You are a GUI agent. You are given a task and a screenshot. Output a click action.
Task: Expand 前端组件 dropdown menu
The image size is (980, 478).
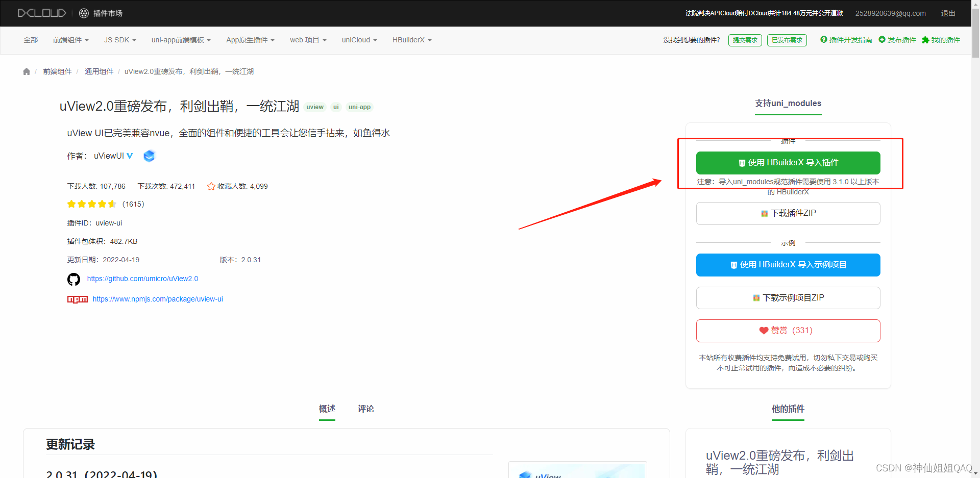(x=70, y=40)
